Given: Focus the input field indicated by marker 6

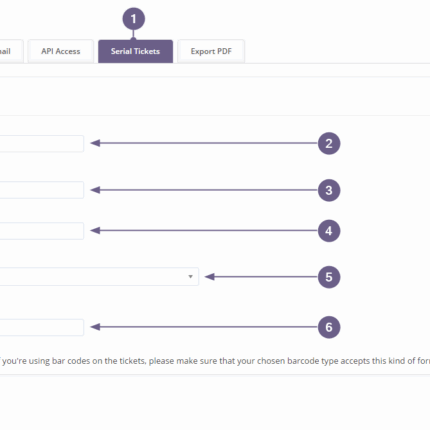Looking at the screenshot, I should 42,327.
